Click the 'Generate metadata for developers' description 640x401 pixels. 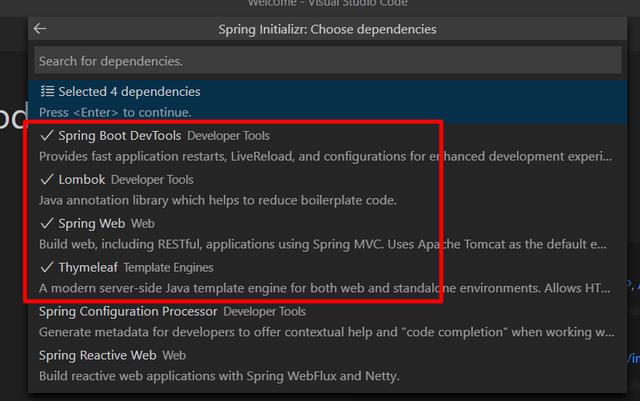pyautogui.click(x=326, y=332)
